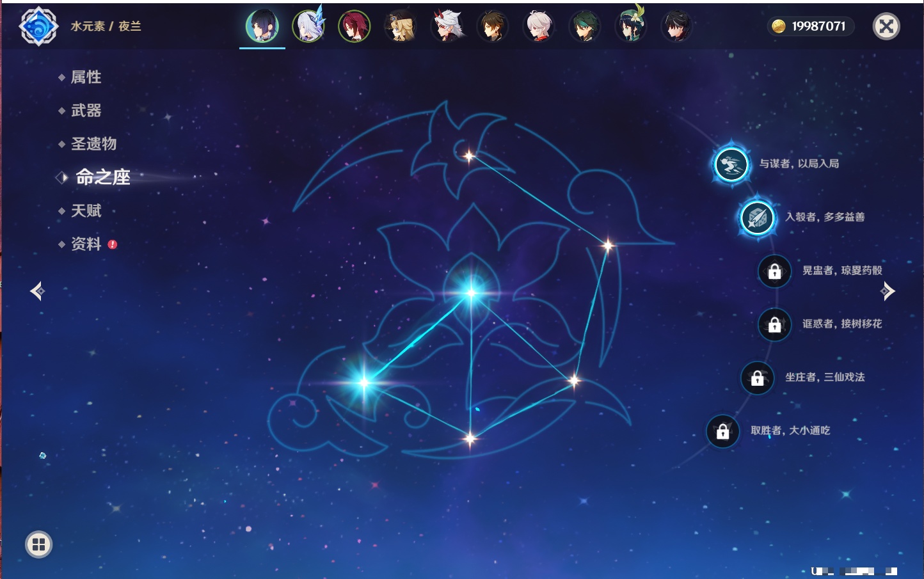The width and height of the screenshot is (924, 579).
Task: Click the lock icon beside 晃盅者，琼畟药骰
Action: point(774,271)
